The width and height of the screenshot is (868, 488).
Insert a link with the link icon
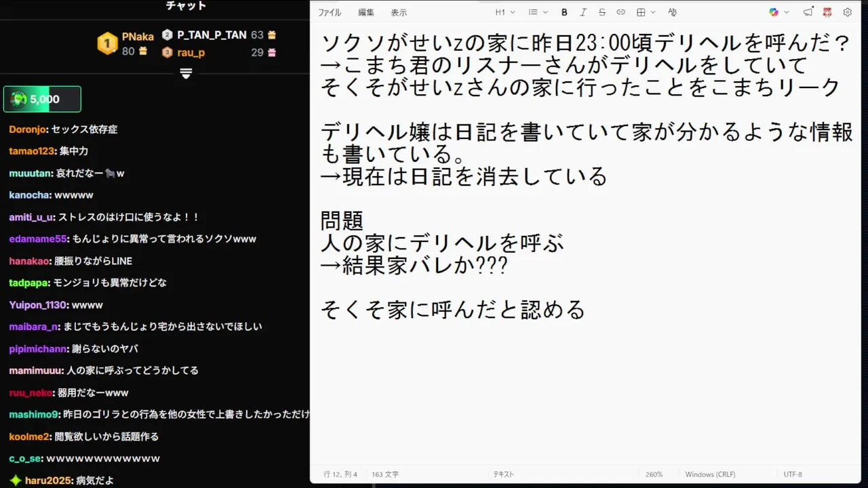[620, 12]
